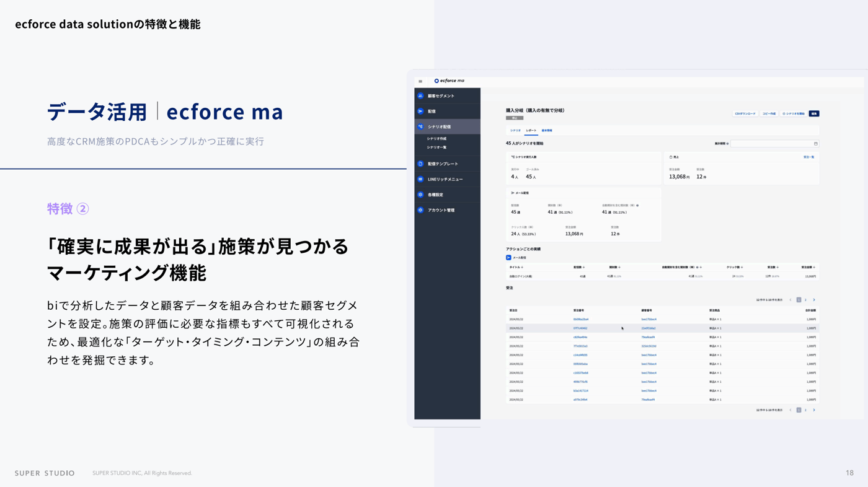Viewport: 868px width, 487px height.
Task: Open order number a979c34fe4
Action: coord(580,400)
